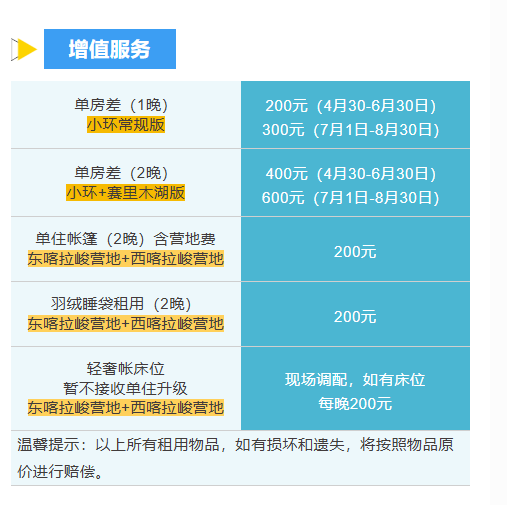Select the 羽绒睡袋租用（2晚）label
The height and width of the screenshot is (505, 507).
point(121,304)
